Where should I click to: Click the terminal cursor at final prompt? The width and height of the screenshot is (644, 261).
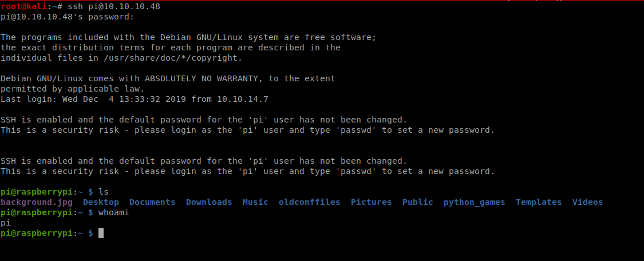101,233
